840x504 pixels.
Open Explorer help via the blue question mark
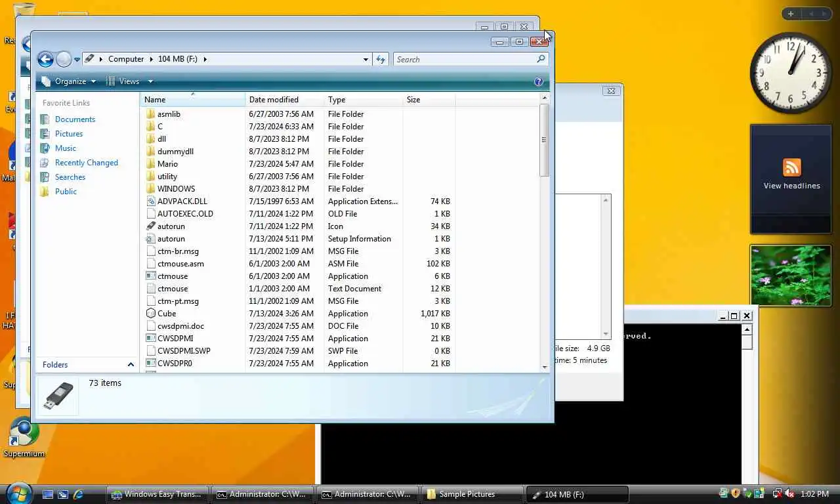(x=539, y=81)
